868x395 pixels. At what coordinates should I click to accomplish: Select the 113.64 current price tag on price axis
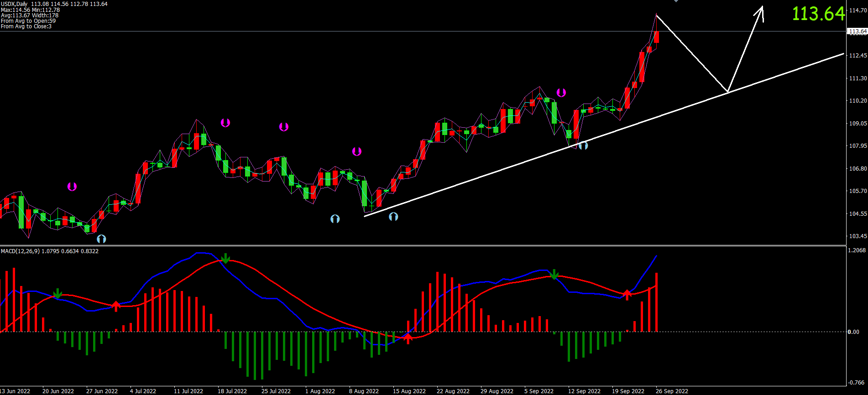coord(857,31)
